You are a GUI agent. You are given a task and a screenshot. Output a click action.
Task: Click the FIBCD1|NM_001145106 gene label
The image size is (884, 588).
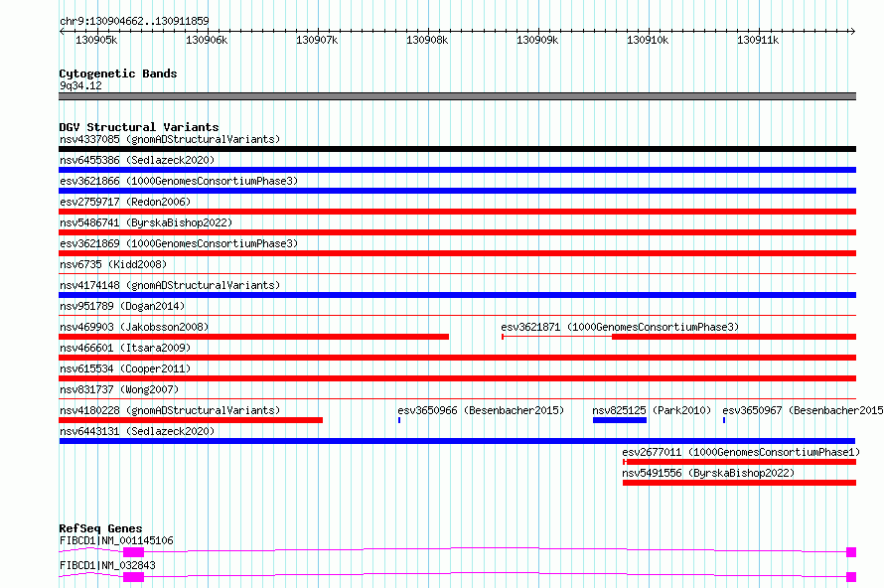click(x=116, y=540)
